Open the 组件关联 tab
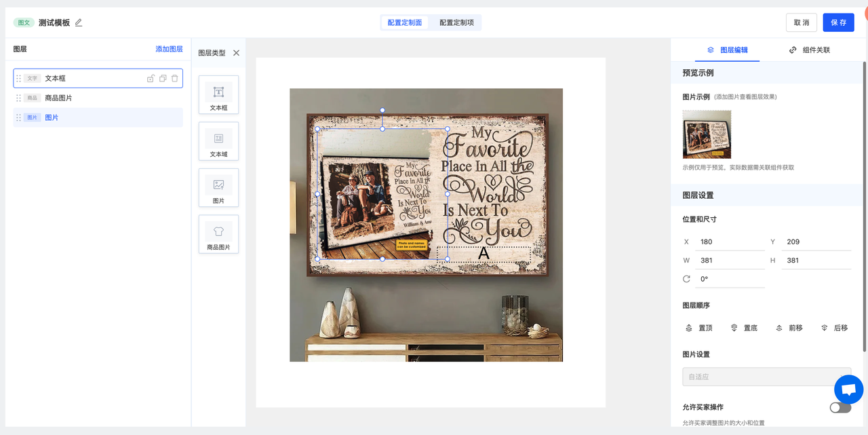This screenshot has width=868, height=435. [810, 50]
